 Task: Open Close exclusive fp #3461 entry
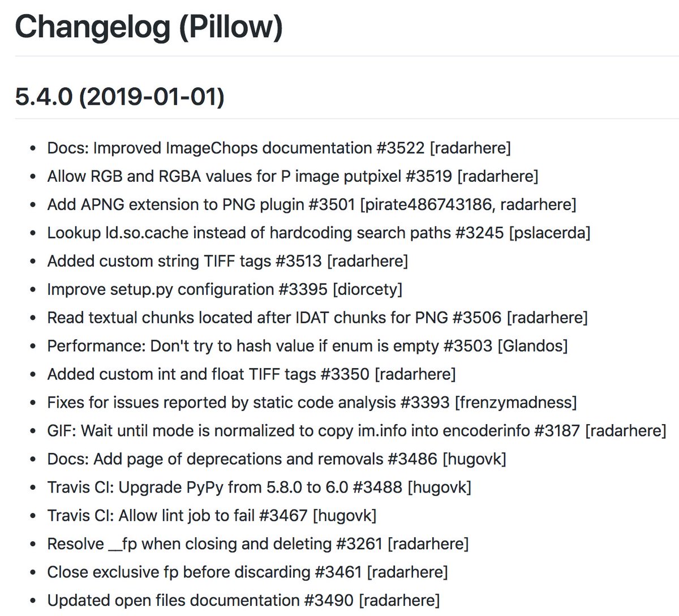click(x=247, y=573)
